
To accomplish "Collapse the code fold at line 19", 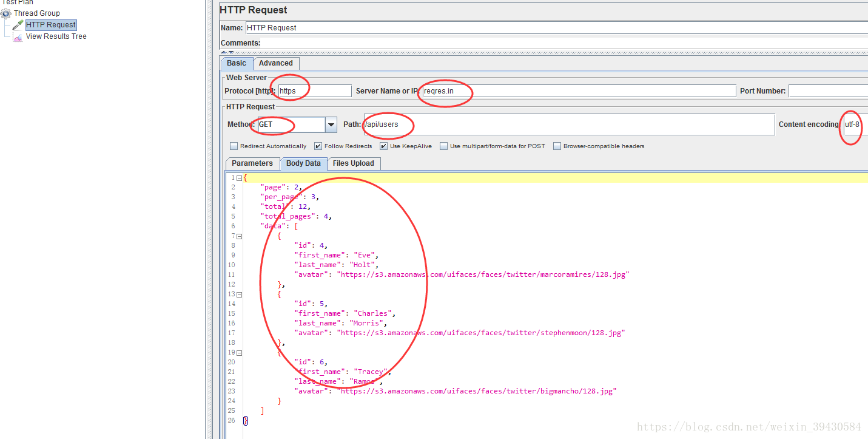I will [239, 353].
